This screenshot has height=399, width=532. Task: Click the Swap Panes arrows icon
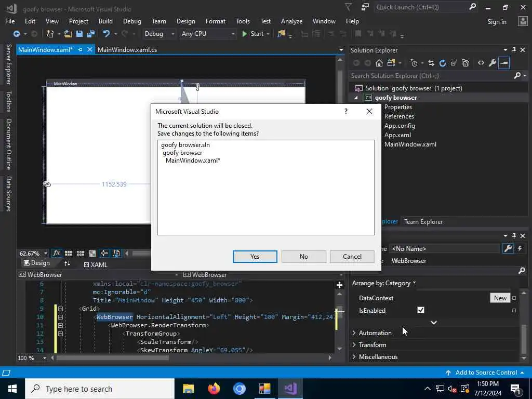(67, 263)
